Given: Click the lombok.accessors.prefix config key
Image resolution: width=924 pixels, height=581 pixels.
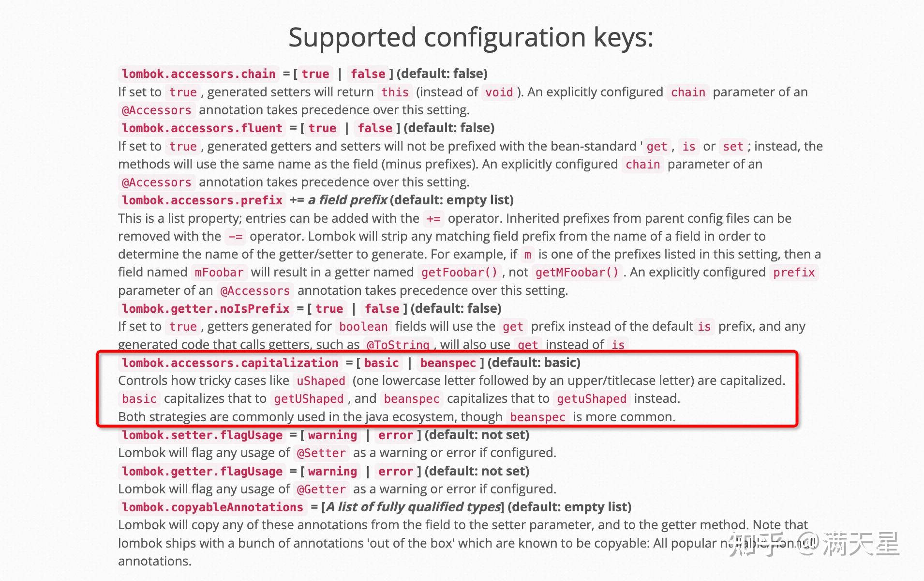Looking at the screenshot, I should [x=202, y=200].
